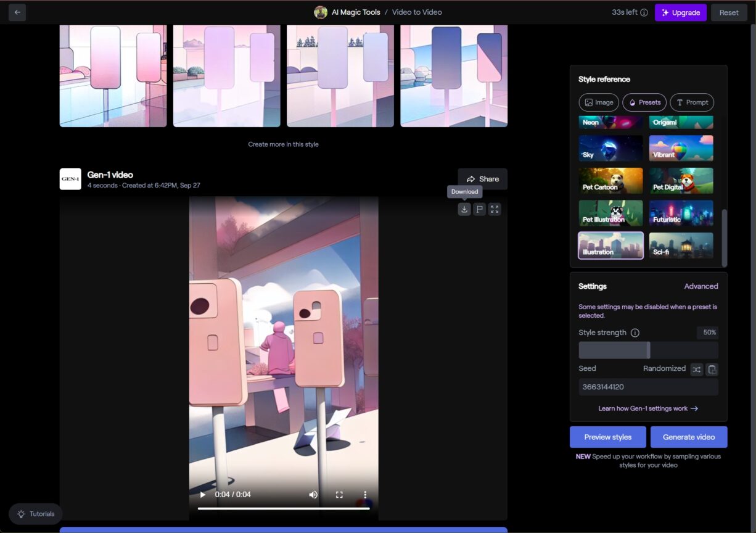The width and height of the screenshot is (756, 533).
Task: Expand the video to fullscreen view
Action: (x=494, y=209)
